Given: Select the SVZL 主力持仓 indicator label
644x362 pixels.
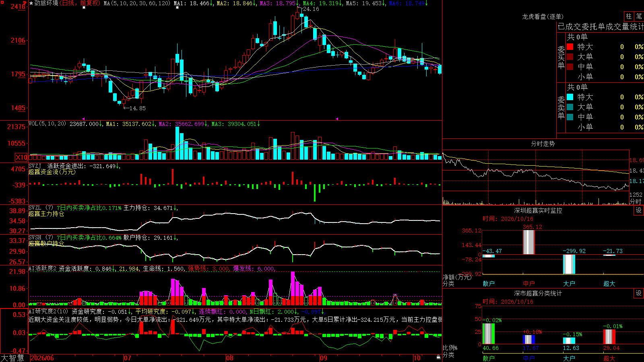Looking at the screenshot, I should [x=103, y=208].
